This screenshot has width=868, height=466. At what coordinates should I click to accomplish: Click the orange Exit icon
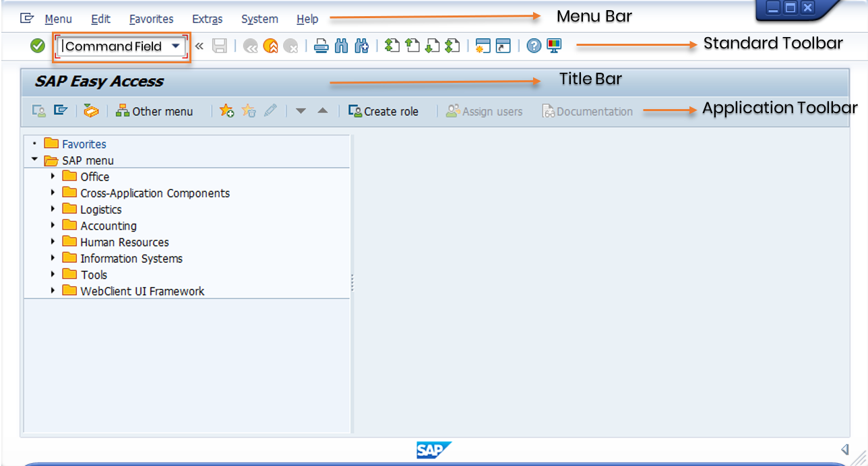point(271,46)
